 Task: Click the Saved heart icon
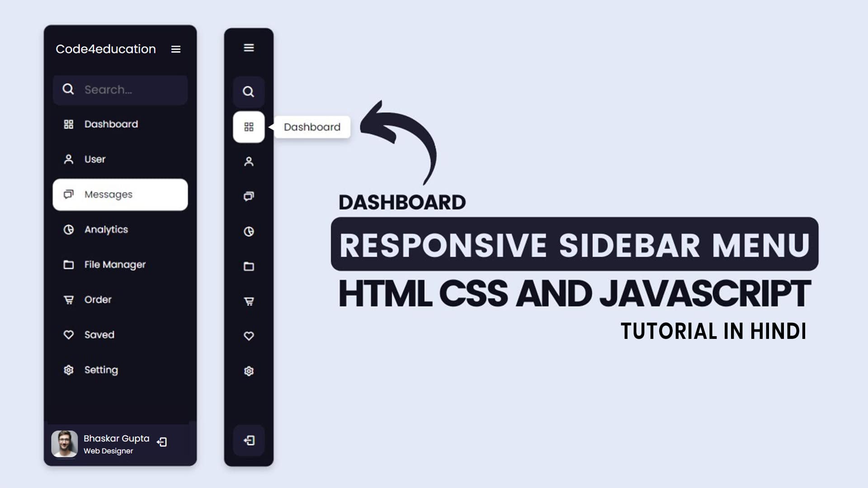[x=68, y=335]
